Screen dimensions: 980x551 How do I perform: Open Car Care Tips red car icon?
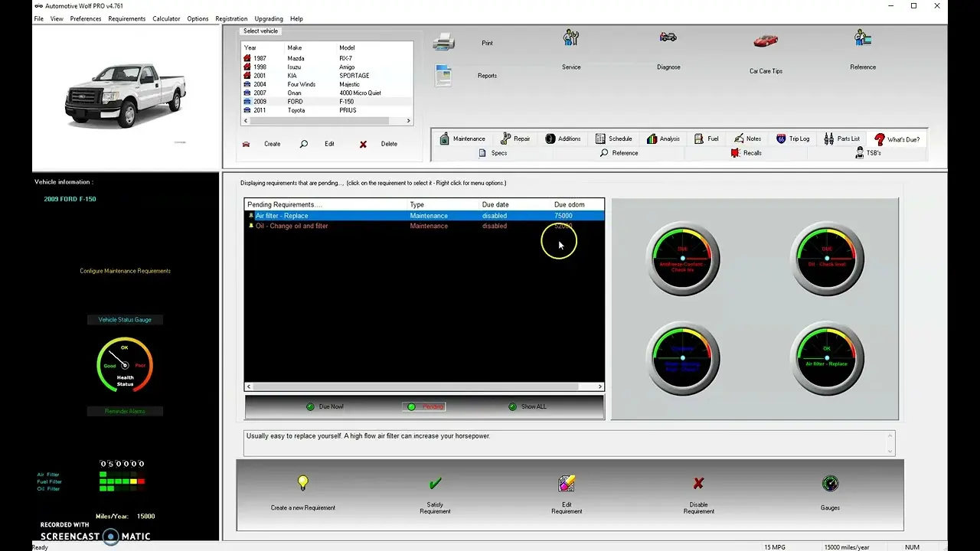point(766,41)
